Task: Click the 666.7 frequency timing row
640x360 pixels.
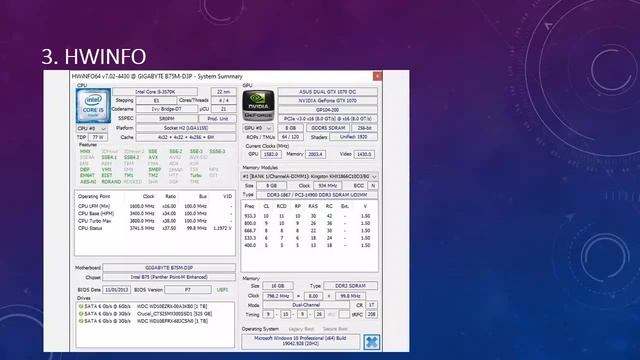Action: click(309, 231)
